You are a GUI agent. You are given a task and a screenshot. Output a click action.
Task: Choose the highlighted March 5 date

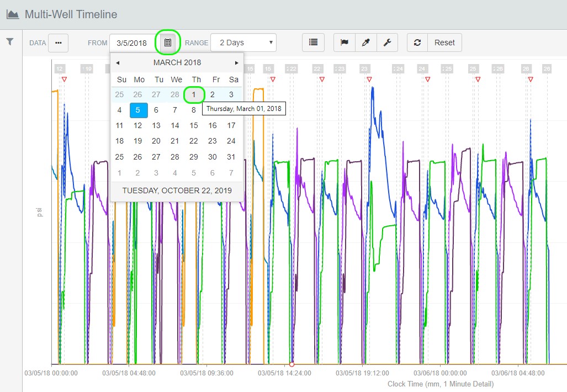pos(139,110)
